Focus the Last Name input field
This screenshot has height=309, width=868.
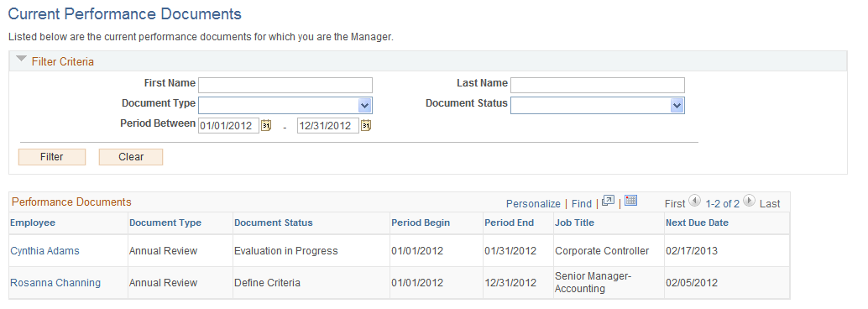[x=598, y=85]
